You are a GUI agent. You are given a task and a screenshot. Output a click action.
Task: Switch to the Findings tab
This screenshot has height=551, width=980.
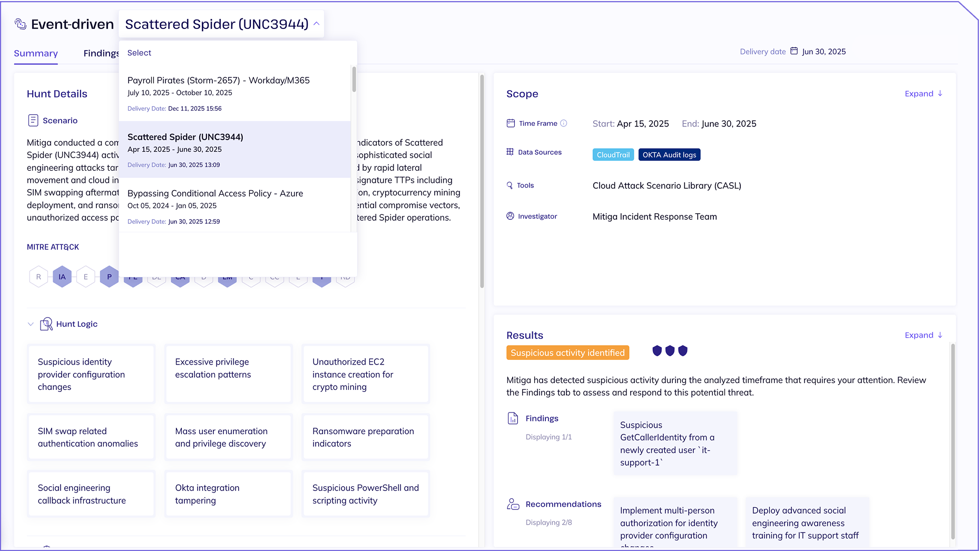click(x=101, y=53)
